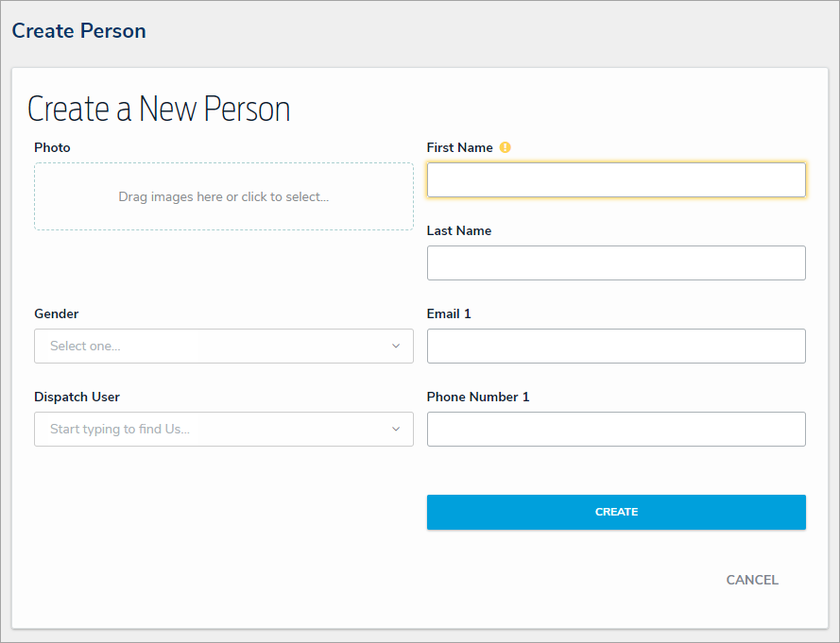The image size is (840, 643).
Task: Click the 'Email 1' label text
Action: [x=449, y=313]
